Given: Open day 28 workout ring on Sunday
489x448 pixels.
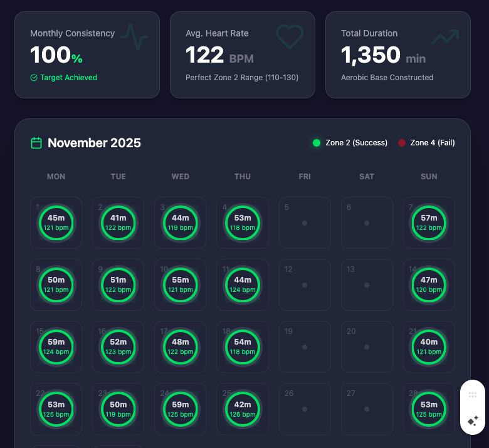Looking at the screenshot, I should coord(429,409).
